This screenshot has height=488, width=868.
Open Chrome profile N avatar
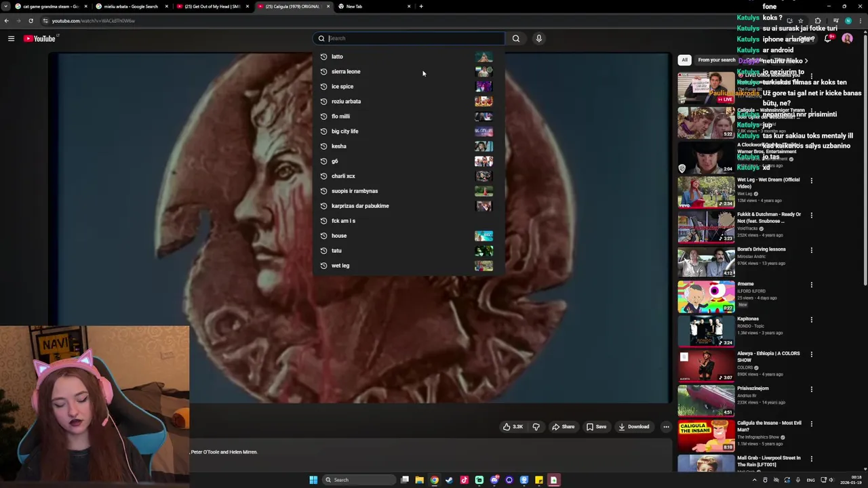coord(848,21)
